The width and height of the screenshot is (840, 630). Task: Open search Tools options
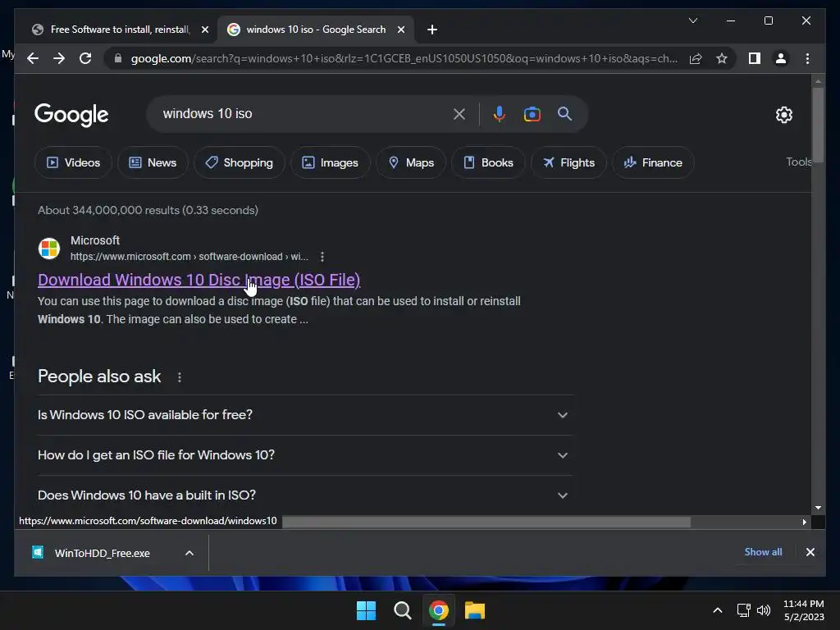click(798, 162)
